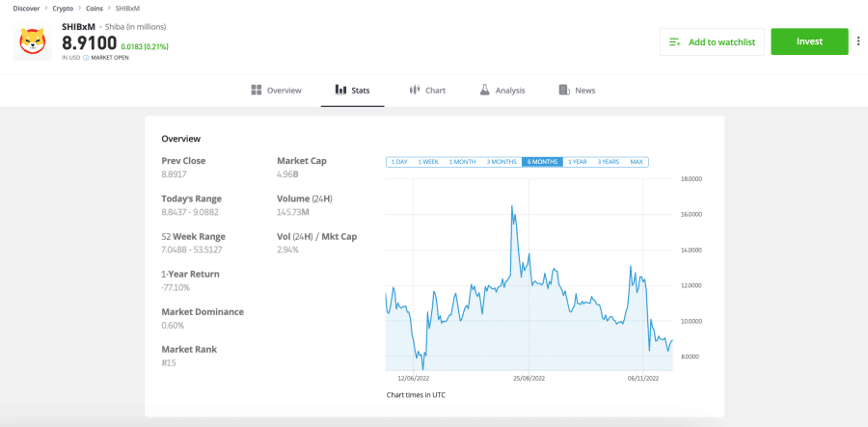The image size is (868, 427).
Task: Click the 1-Year Return value -77.10%
Action: 176,287
